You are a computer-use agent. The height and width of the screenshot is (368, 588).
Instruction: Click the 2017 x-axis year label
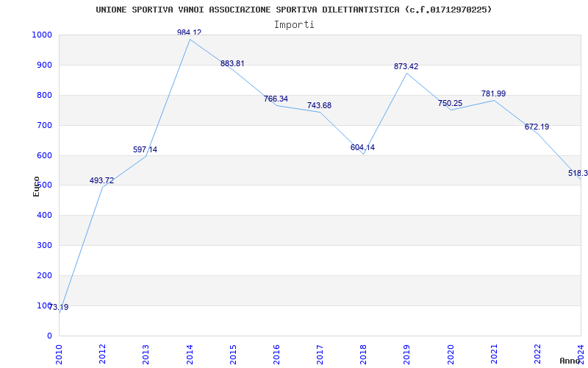(320, 354)
